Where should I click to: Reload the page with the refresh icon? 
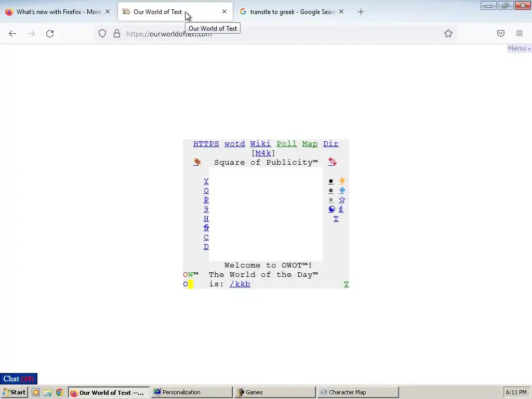(x=50, y=33)
